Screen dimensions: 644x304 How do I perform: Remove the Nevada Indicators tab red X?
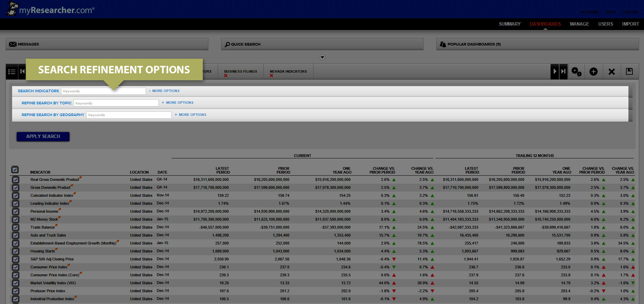click(x=272, y=76)
